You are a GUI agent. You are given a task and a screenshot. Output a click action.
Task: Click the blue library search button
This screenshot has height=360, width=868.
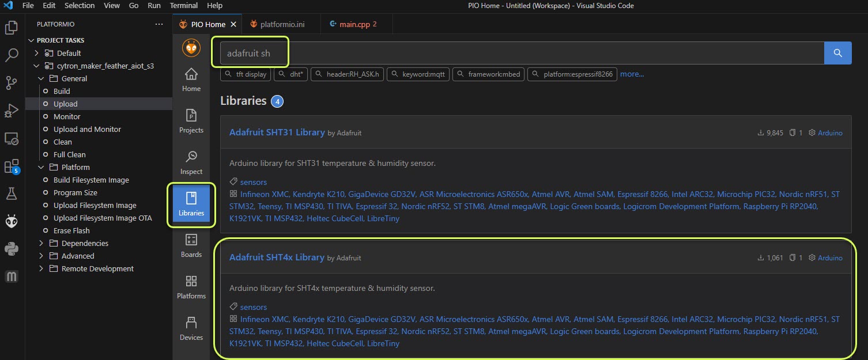point(838,53)
